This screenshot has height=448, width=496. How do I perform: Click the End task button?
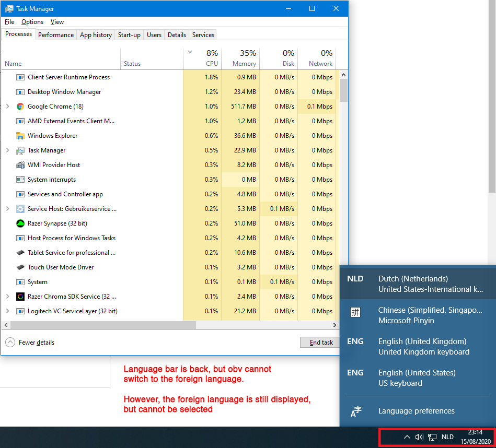coord(320,343)
